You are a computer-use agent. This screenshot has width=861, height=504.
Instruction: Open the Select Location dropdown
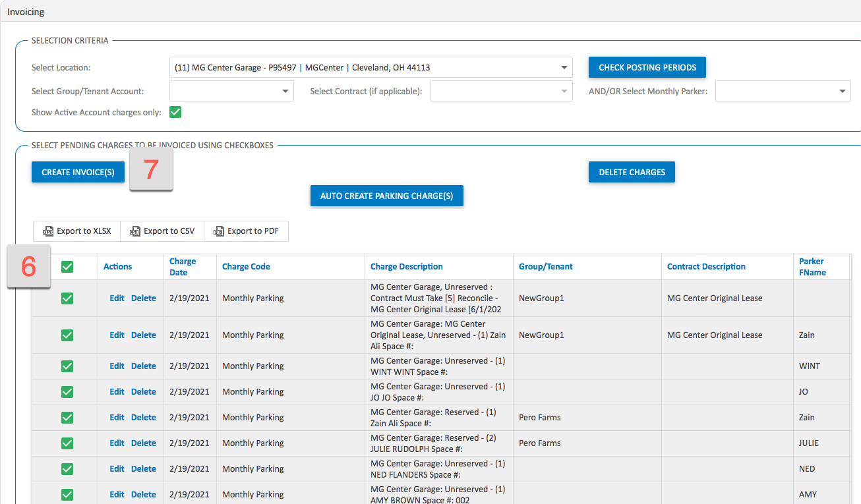[564, 67]
